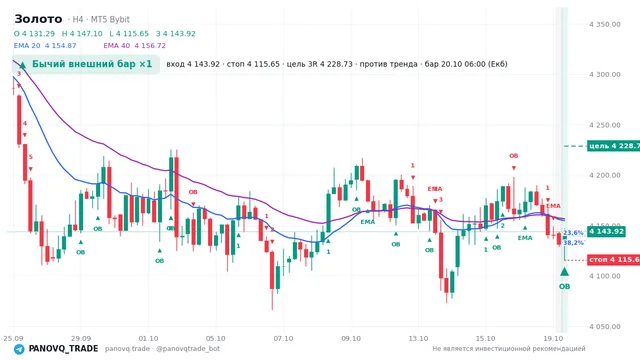Screen dimensions: 640x360
Task: Click the 19.10 date axis label
Action: [x=553, y=338]
